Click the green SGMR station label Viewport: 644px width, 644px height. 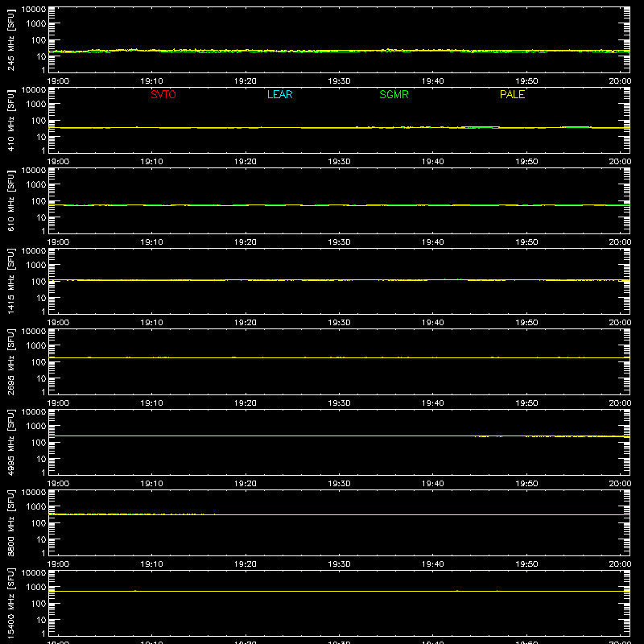pyautogui.click(x=394, y=94)
